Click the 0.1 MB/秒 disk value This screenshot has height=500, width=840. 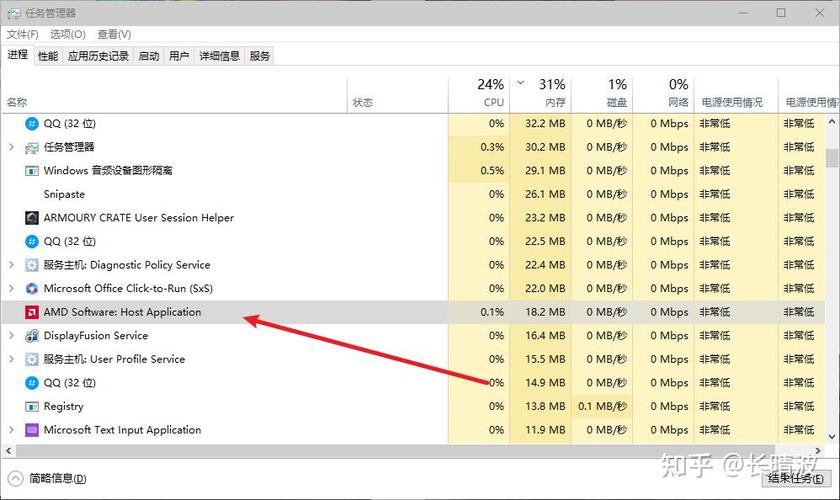point(603,406)
